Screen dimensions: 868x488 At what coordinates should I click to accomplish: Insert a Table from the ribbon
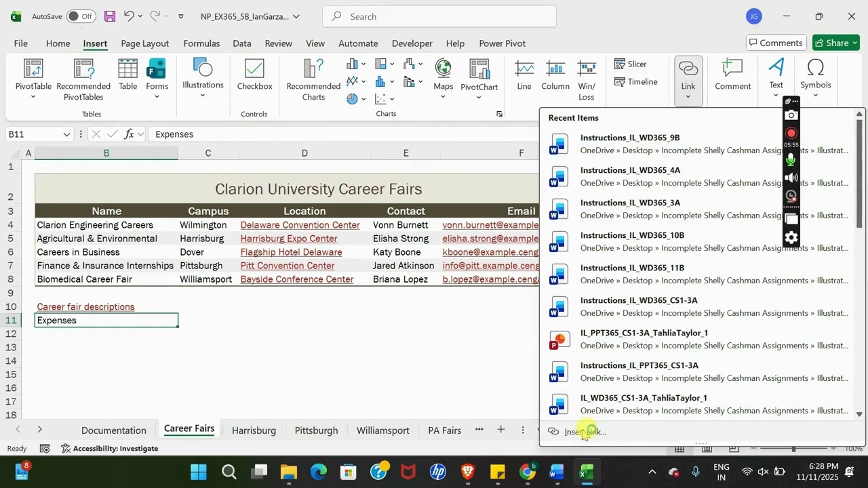pyautogui.click(x=127, y=75)
